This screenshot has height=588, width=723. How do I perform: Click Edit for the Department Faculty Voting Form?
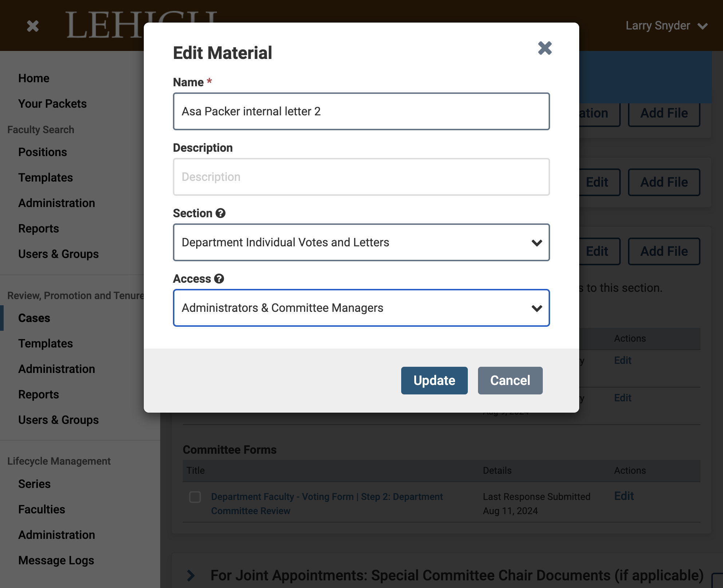pyautogui.click(x=624, y=496)
